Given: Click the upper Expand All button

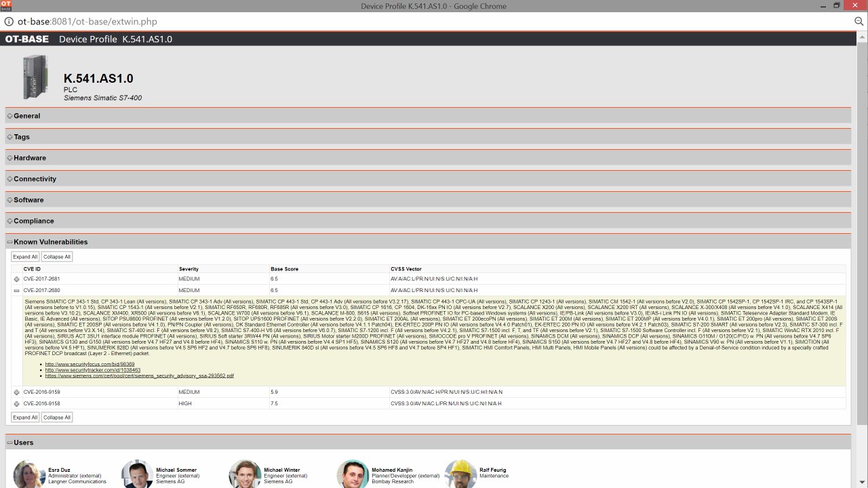Looking at the screenshot, I should pyautogui.click(x=25, y=257).
